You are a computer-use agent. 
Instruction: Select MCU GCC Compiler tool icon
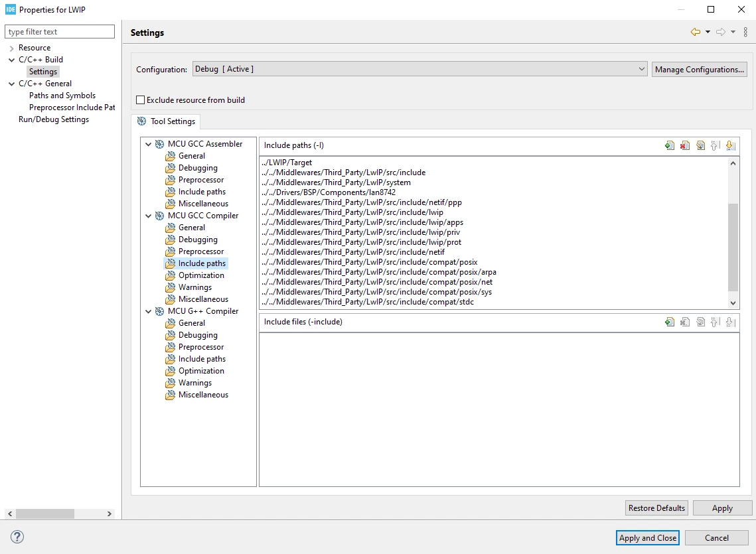[159, 216]
